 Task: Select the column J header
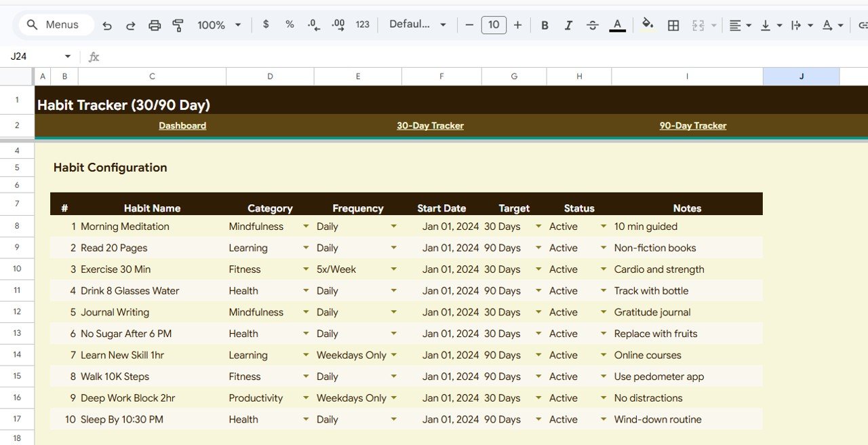(801, 77)
